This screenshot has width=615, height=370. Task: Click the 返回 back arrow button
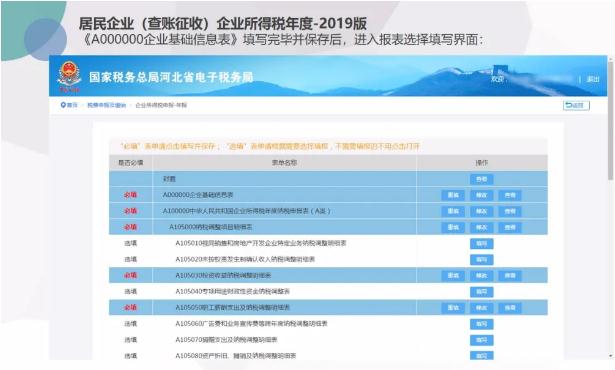click(x=576, y=105)
